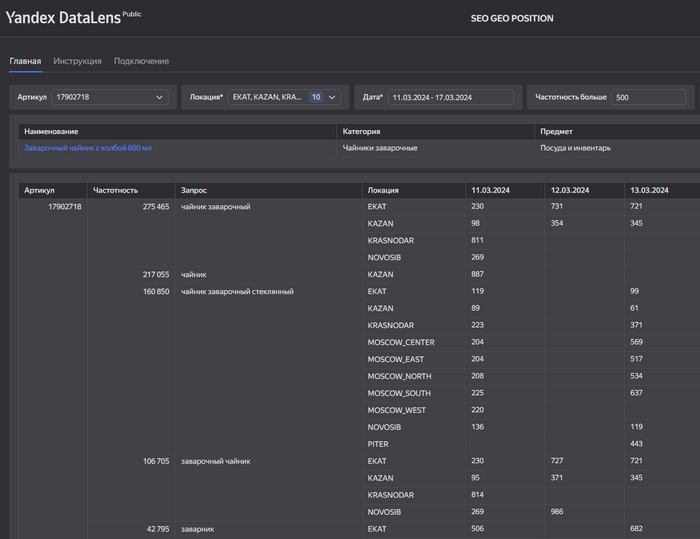Click the Предмет column header
This screenshot has width=700, height=539.
click(557, 131)
